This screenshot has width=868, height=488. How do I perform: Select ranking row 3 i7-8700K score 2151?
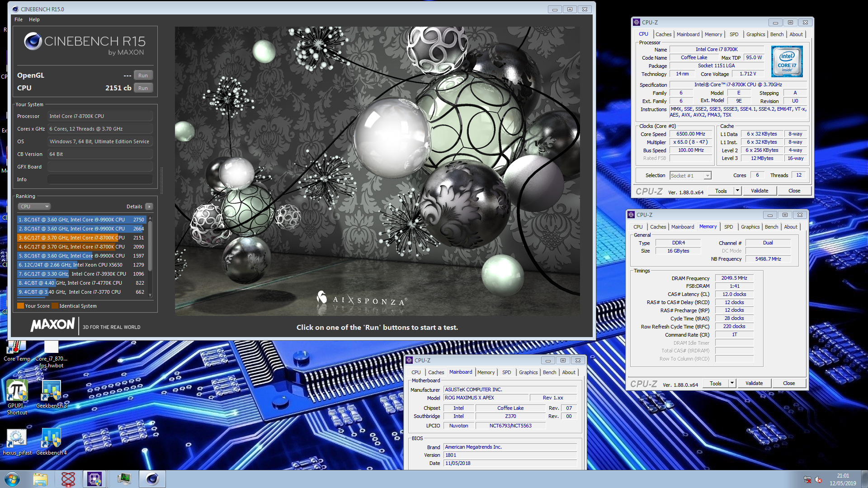tap(81, 238)
